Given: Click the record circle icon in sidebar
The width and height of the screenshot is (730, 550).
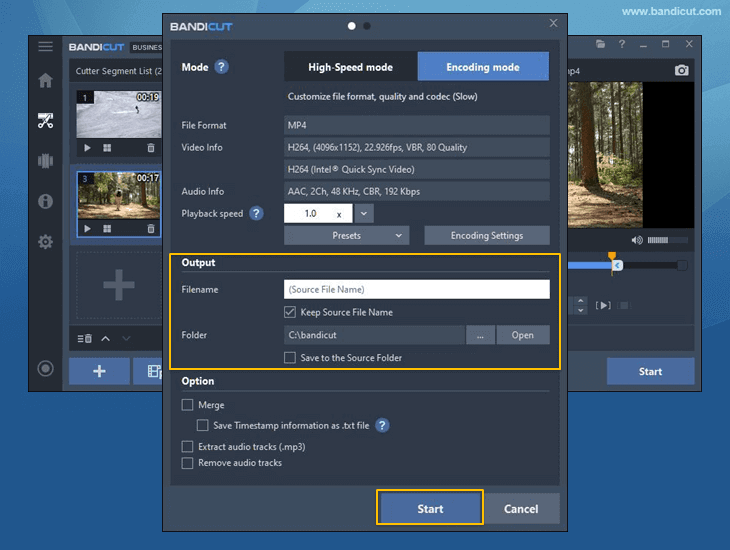Looking at the screenshot, I should [45, 368].
